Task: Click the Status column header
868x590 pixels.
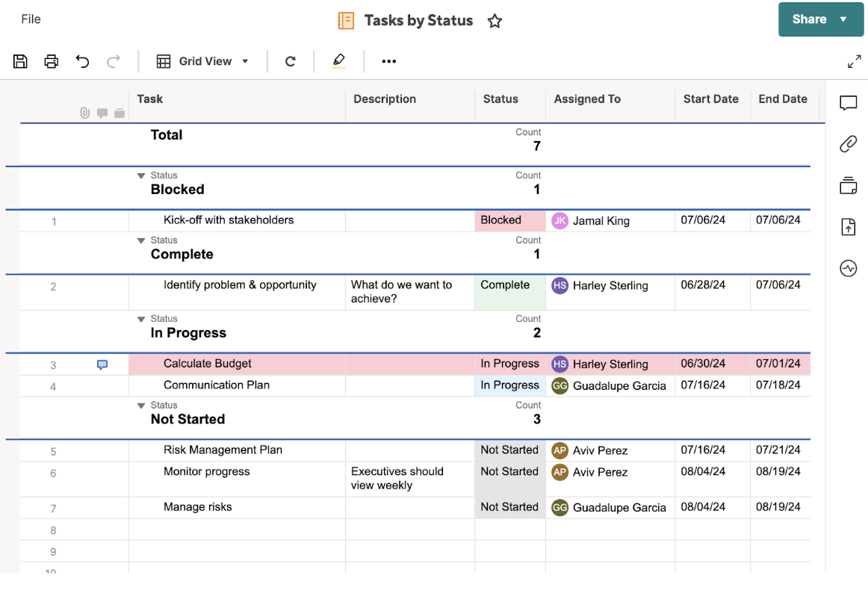Action: [500, 99]
